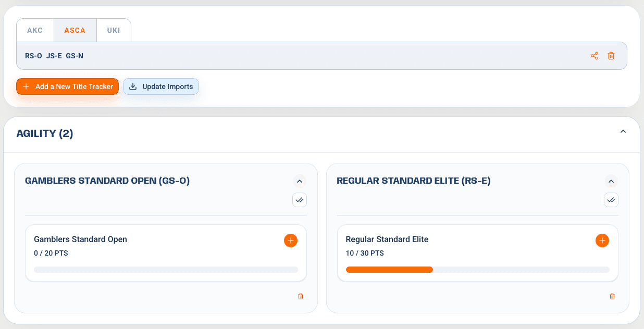This screenshot has height=329, width=644.
Task: Mark all complete on the RS-E card
Action: point(611,200)
